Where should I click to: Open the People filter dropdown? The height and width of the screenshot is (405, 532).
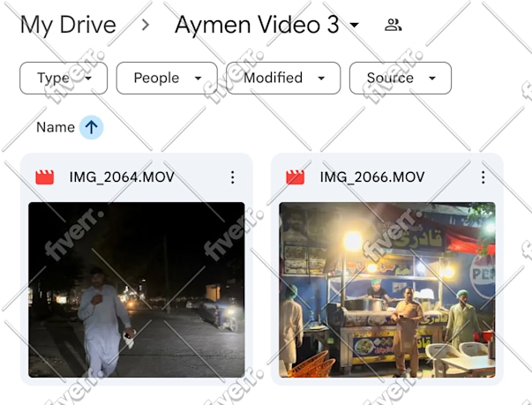pyautogui.click(x=167, y=78)
